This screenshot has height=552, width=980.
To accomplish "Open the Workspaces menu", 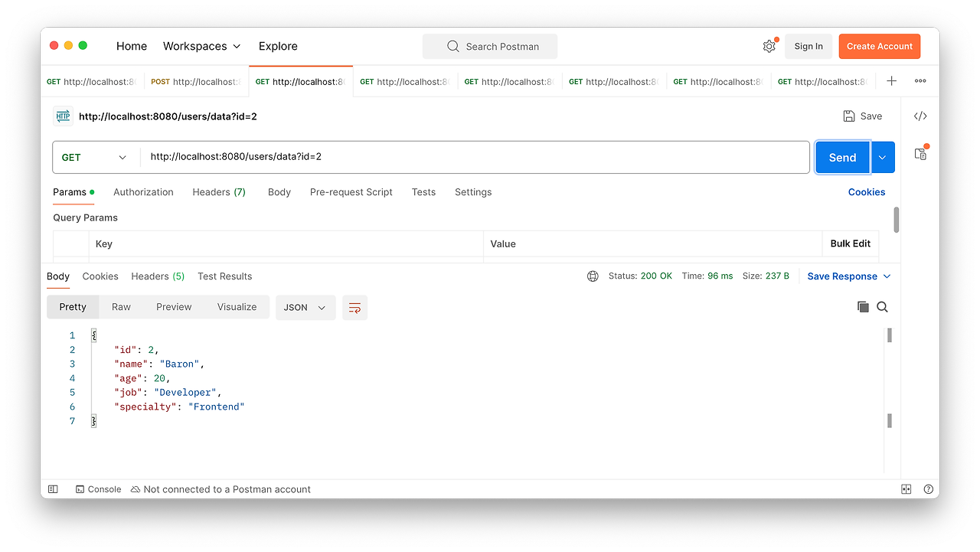I will pyautogui.click(x=202, y=46).
